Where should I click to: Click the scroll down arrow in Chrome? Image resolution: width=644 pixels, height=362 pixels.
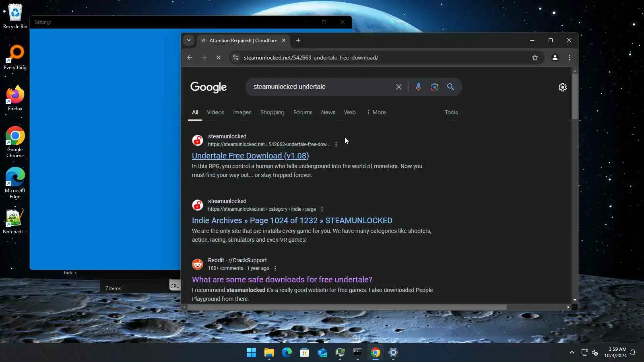coord(575,300)
